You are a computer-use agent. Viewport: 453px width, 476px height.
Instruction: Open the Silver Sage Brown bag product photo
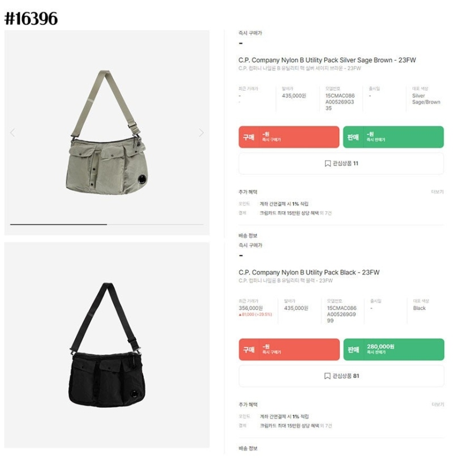(106, 133)
